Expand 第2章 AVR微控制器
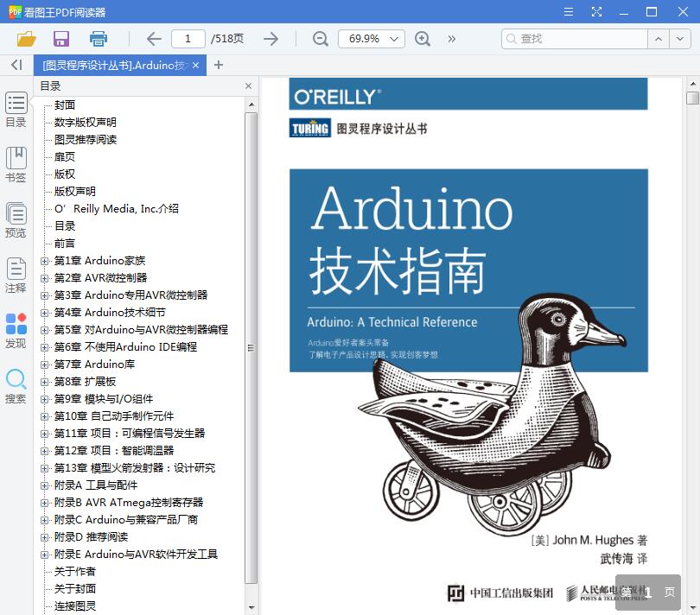Viewport: 700px width, 615px height. 44,278
